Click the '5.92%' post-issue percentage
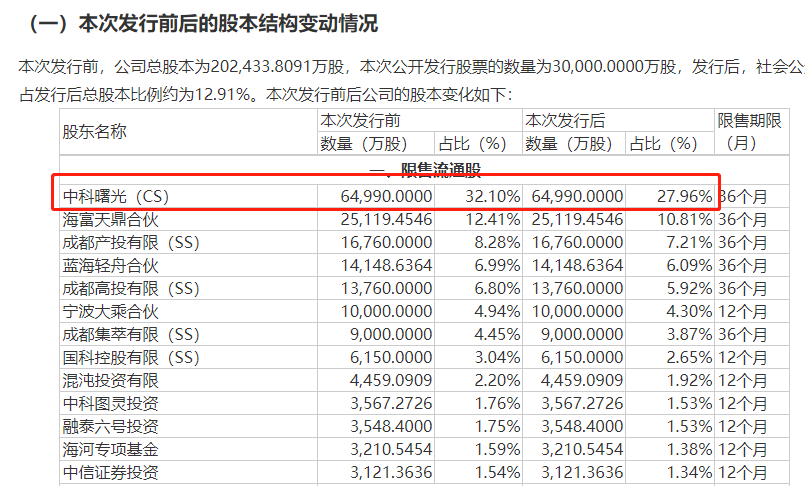805x486 pixels. 689,288
